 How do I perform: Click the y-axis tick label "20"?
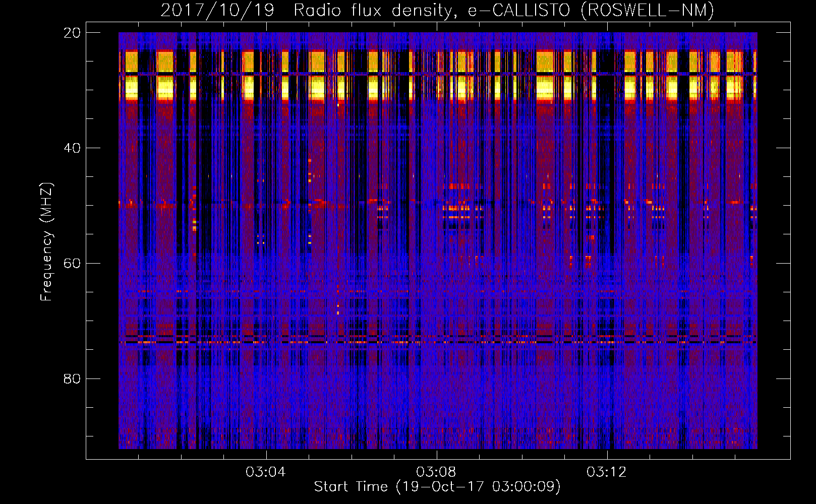[72, 33]
